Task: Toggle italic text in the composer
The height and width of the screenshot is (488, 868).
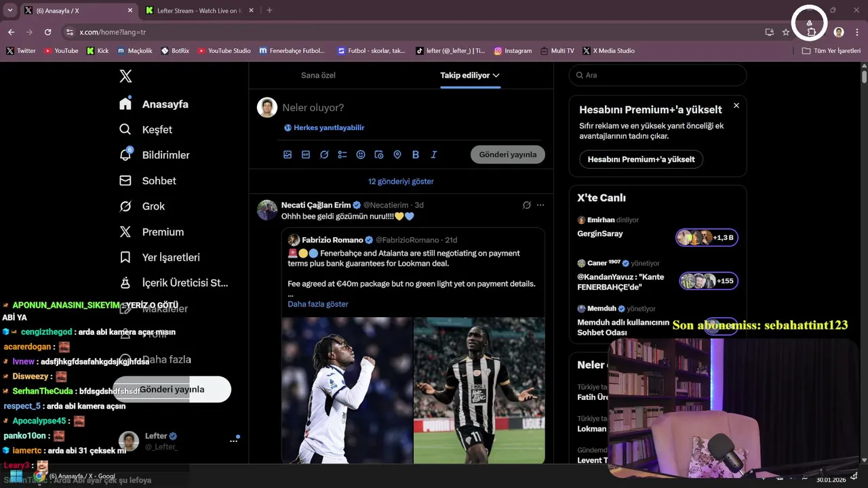Action: click(434, 155)
